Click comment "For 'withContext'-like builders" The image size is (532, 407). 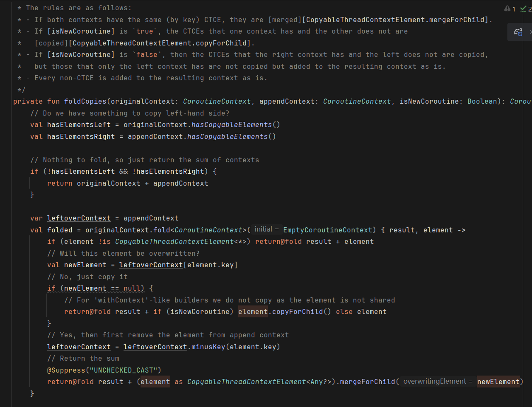coord(229,300)
